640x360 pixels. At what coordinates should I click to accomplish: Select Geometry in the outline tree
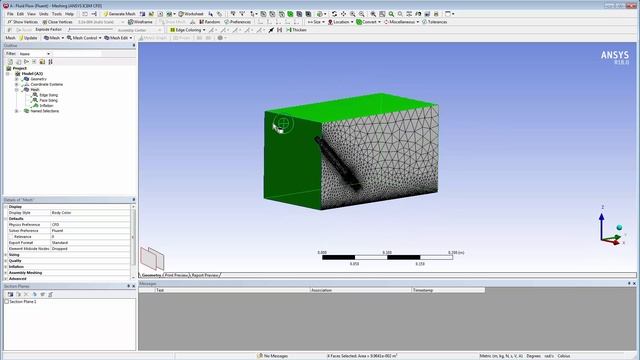38,79
